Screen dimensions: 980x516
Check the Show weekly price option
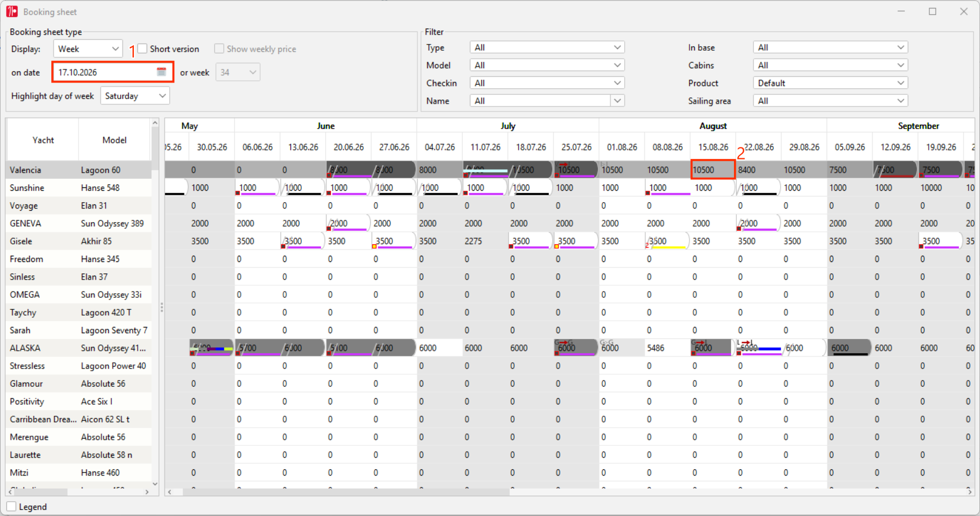pos(219,48)
